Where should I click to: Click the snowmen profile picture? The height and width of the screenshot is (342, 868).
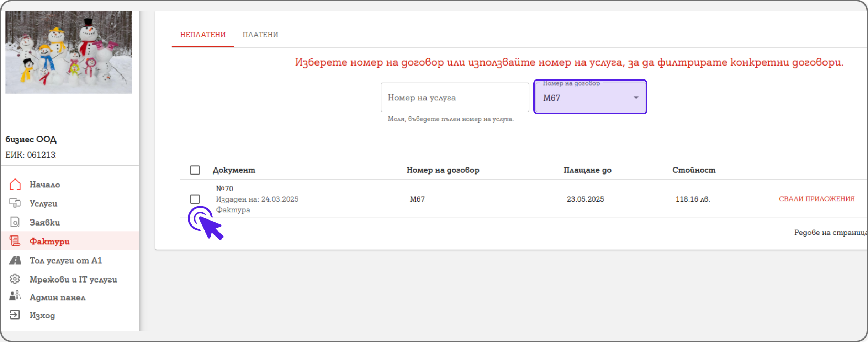[x=69, y=52]
